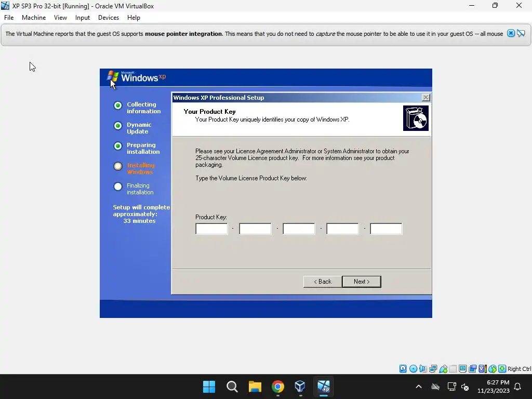Click 'Type the Volume License Product Key below' text

pos(251,178)
